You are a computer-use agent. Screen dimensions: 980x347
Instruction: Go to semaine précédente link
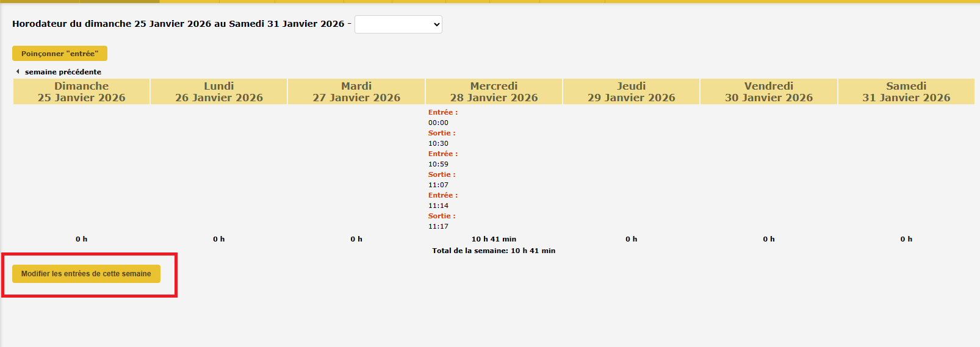tap(63, 72)
